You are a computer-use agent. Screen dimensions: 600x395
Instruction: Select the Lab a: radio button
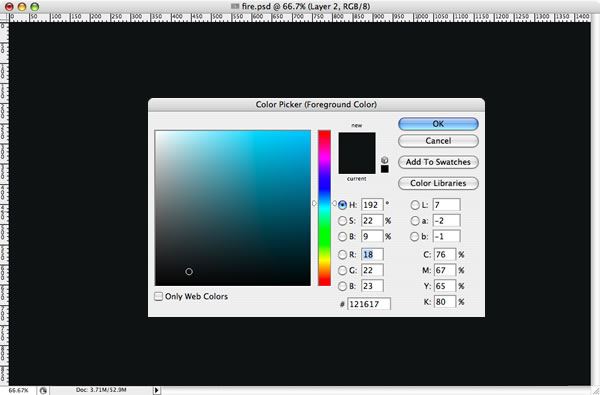pos(415,221)
